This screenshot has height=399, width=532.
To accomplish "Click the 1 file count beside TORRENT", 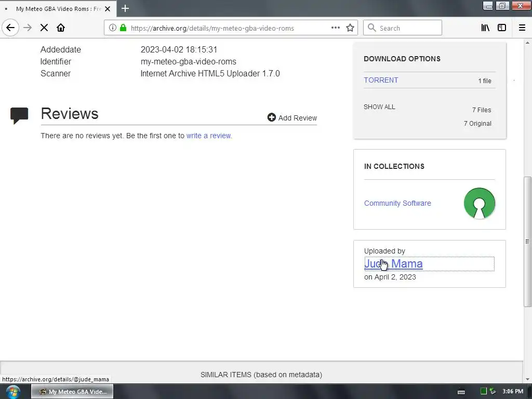I will tap(485, 81).
